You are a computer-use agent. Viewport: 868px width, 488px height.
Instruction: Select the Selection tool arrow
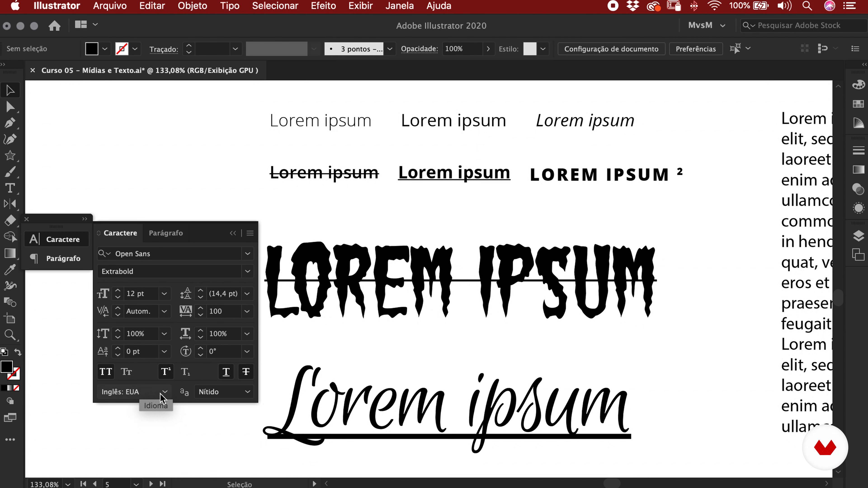coord(10,90)
